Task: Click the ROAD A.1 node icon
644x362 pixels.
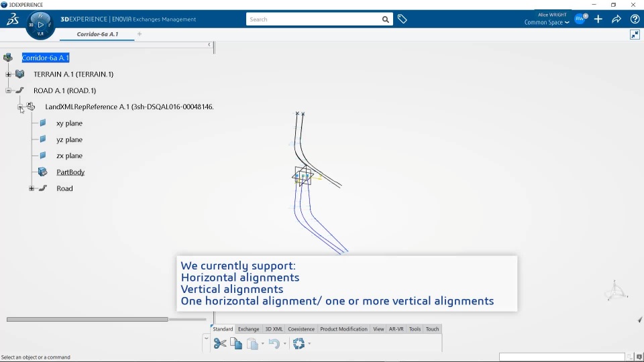Action: [19, 90]
